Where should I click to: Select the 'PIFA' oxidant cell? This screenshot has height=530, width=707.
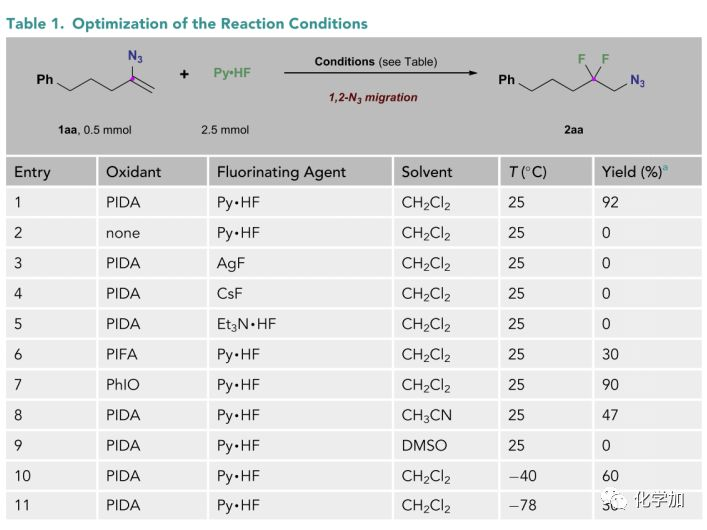[x=123, y=354]
